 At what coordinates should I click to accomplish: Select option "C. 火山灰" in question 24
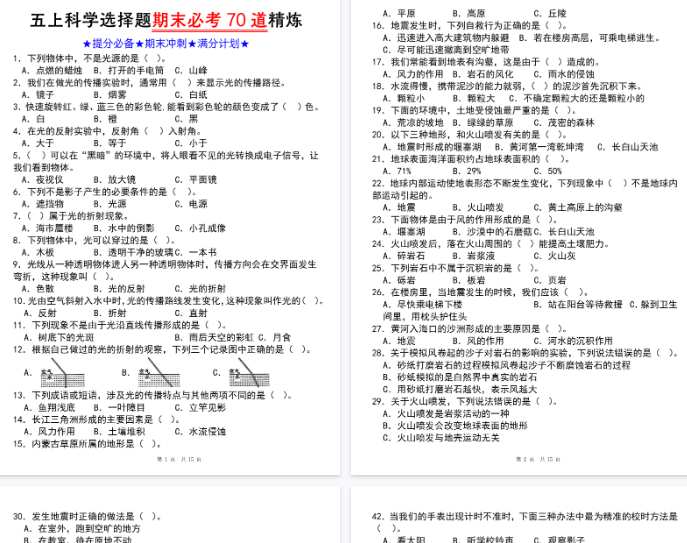[554, 256]
